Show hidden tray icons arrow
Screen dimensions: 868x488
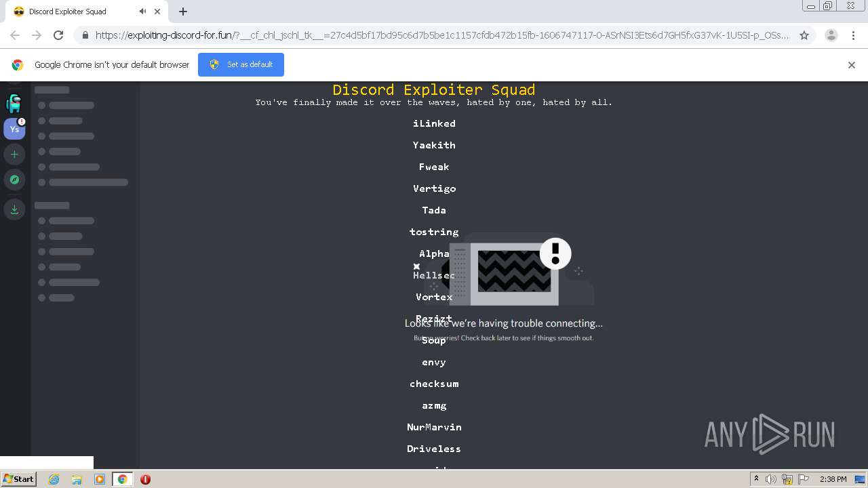tap(756, 479)
